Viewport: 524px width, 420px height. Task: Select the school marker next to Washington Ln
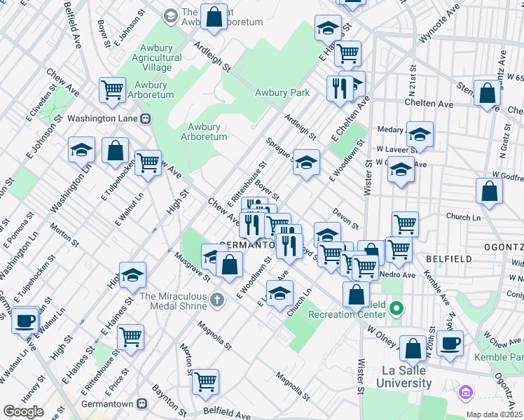[x=81, y=150]
